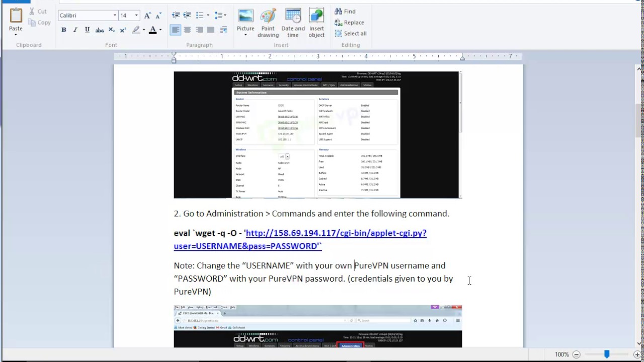Image resolution: width=644 pixels, height=362 pixels.
Task: Grow the font size
Action: point(147,16)
